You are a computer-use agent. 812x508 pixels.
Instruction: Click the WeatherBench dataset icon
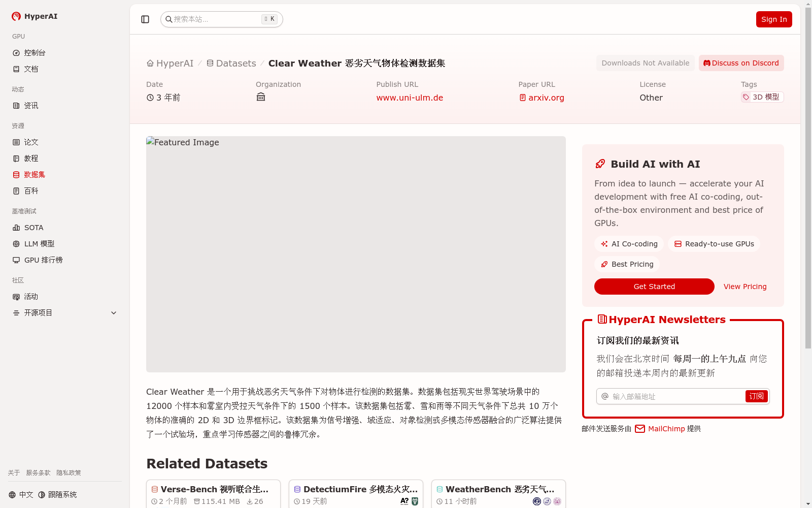(440, 489)
